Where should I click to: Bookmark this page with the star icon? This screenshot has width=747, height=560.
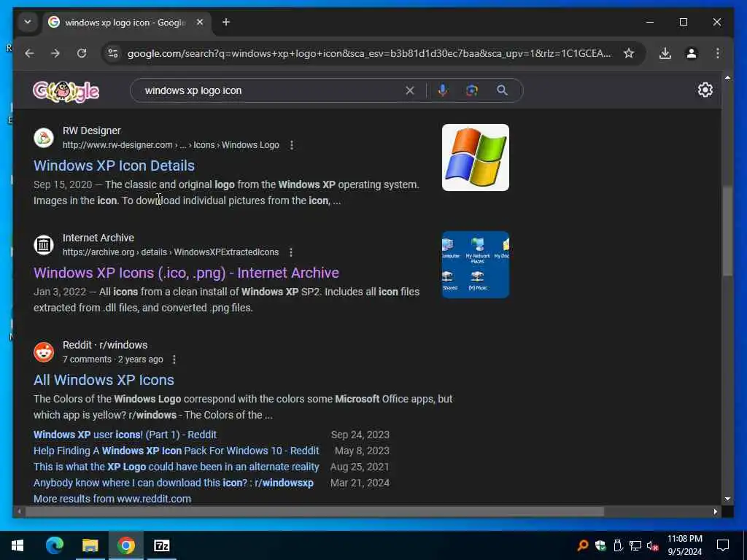point(629,53)
